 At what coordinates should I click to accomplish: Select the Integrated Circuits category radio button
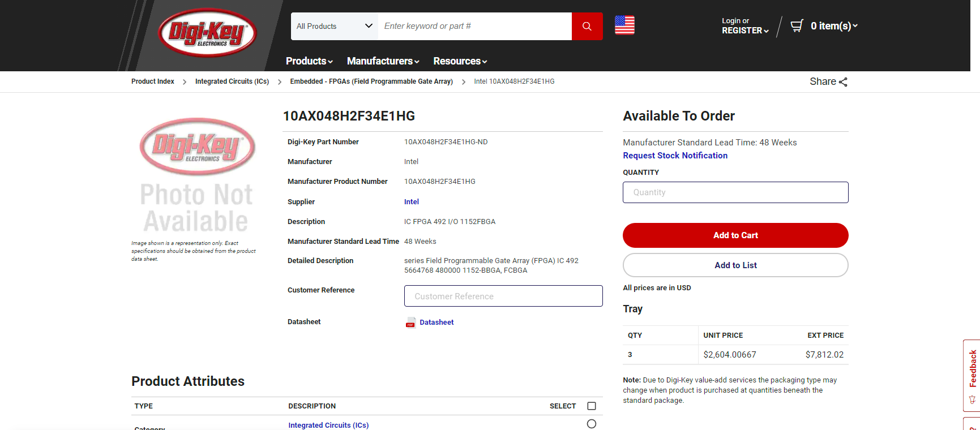pyautogui.click(x=592, y=424)
